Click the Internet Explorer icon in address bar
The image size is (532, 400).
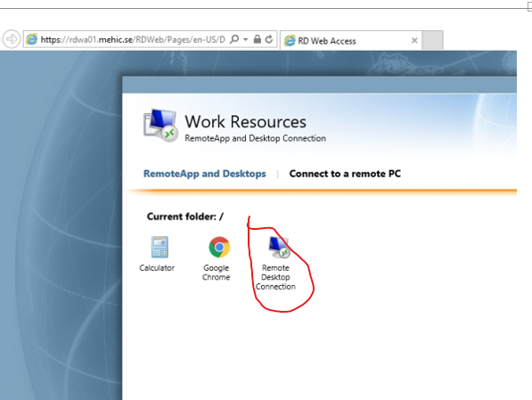pyautogui.click(x=32, y=39)
